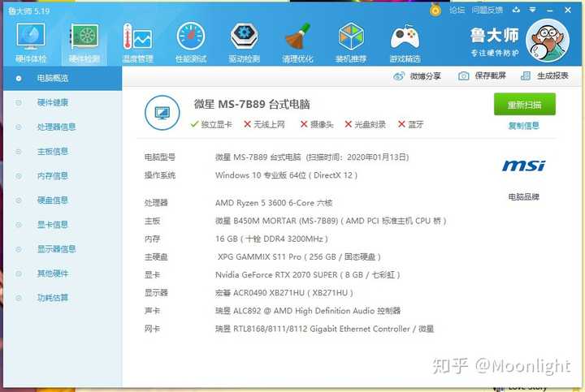Viewport: 585px width, 392px height.
Task: Open the title bar dropdown menu arrow
Action: [x=532, y=10]
